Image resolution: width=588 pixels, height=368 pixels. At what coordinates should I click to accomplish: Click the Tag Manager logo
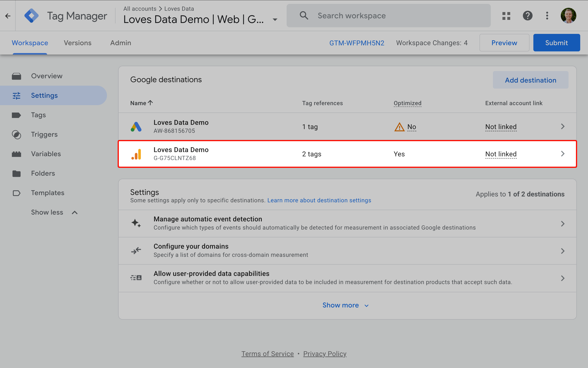pos(31,16)
